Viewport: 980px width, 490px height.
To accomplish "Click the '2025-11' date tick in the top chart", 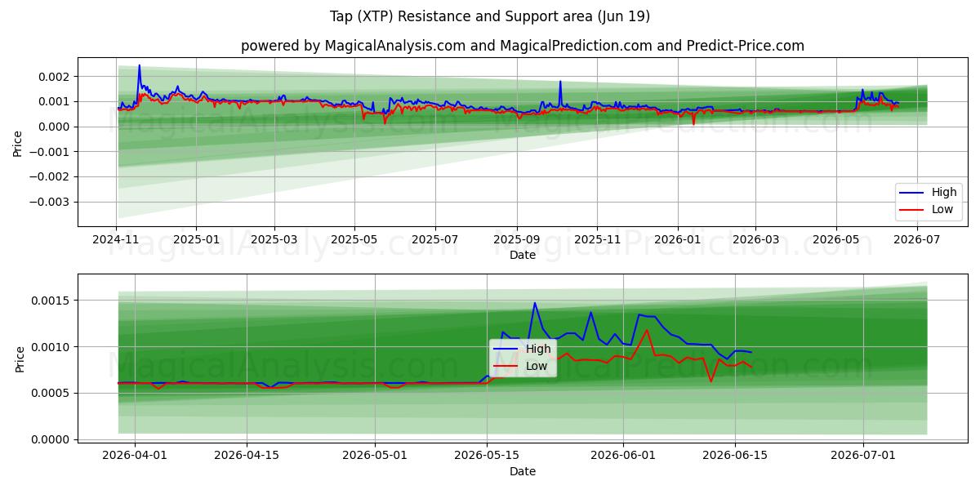I will tap(596, 241).
